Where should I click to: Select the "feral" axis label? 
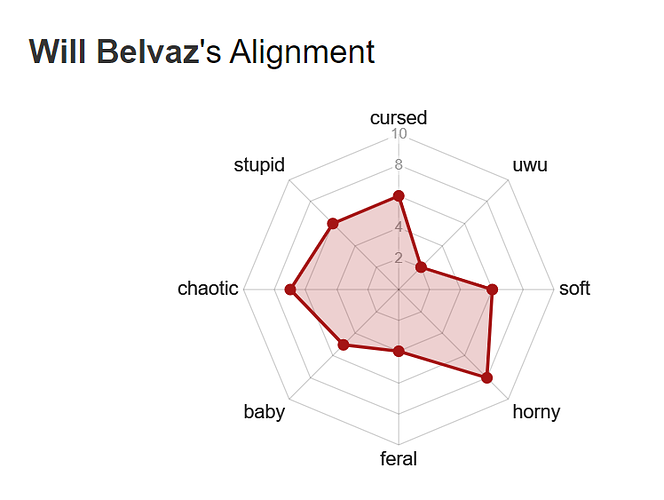point(399,460)
